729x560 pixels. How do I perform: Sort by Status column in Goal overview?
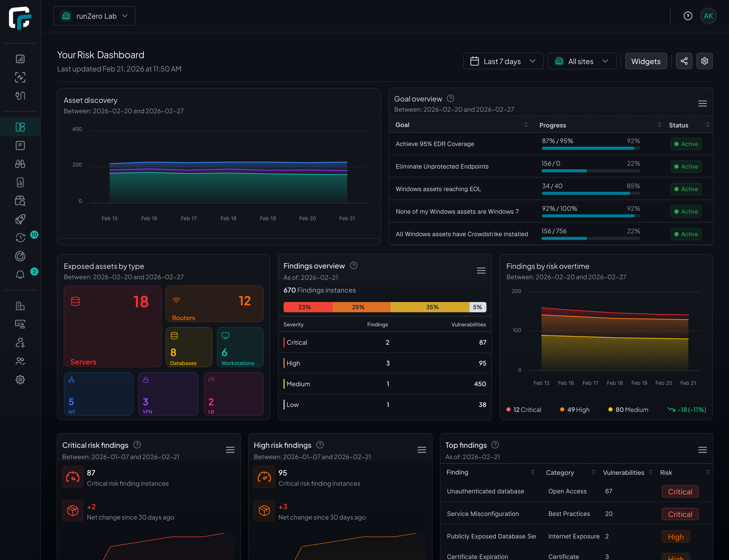708,125
